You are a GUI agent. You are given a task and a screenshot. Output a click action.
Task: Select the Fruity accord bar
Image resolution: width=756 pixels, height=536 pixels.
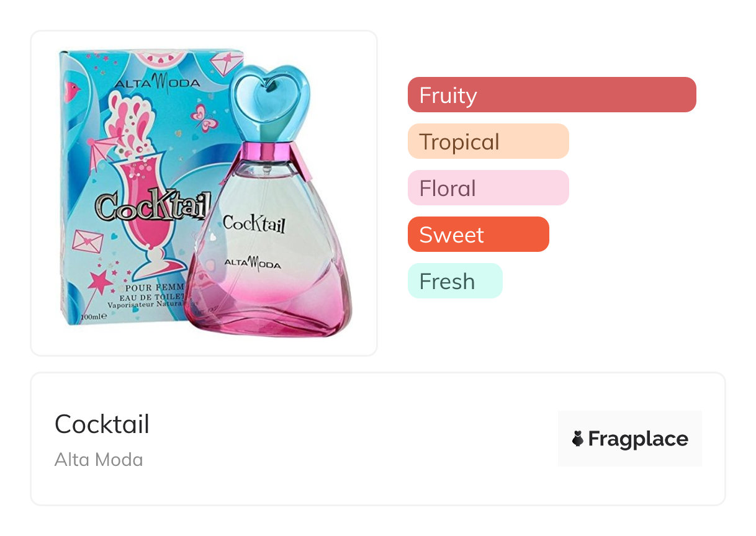[x=551, y=95]
